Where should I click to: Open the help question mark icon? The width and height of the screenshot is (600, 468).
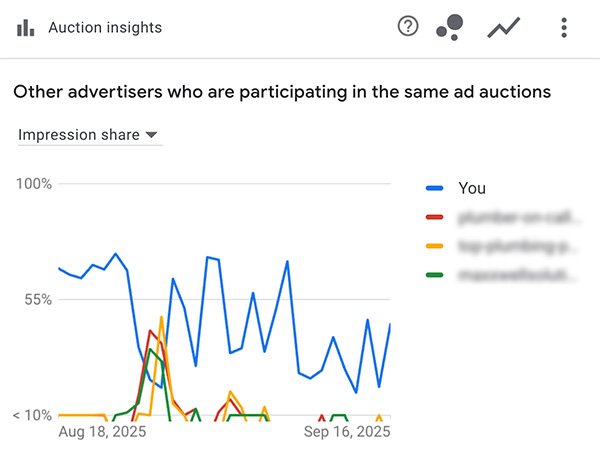point(408,27)
